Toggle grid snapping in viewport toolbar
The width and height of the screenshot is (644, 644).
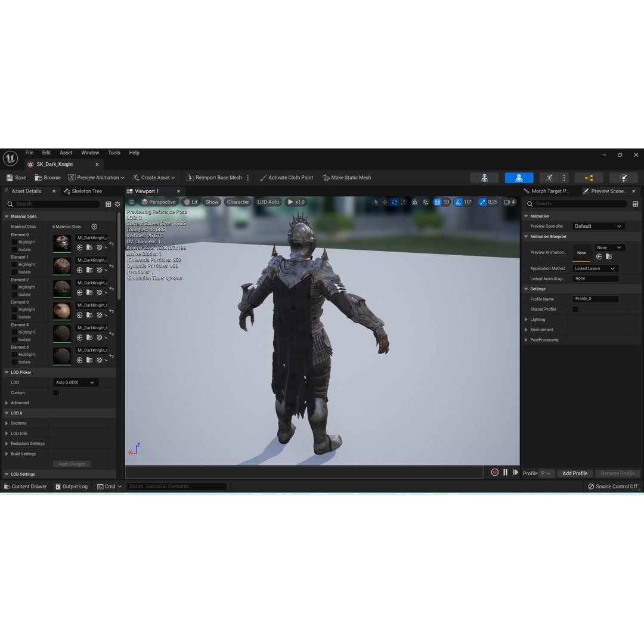tap(438, 202)
